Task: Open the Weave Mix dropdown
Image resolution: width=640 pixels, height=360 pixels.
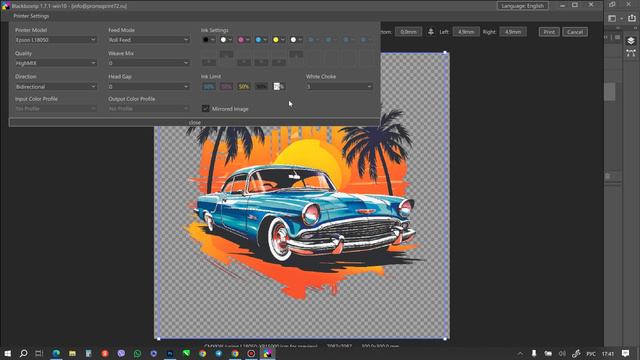Action: [x=149, y=63]
